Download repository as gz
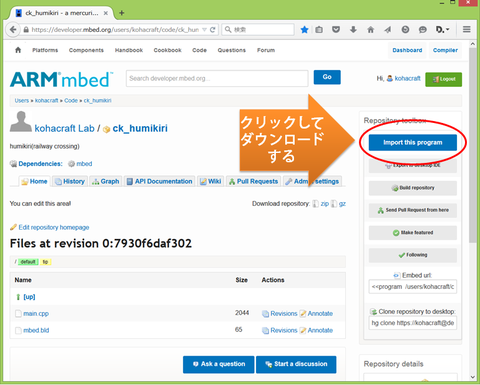The image size is (480, 385). pos(342,204)
